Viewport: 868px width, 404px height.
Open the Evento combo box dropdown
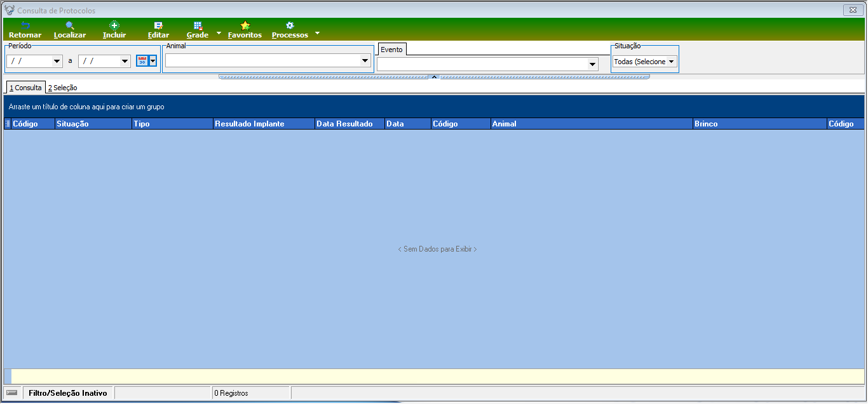tap(592, 64)
